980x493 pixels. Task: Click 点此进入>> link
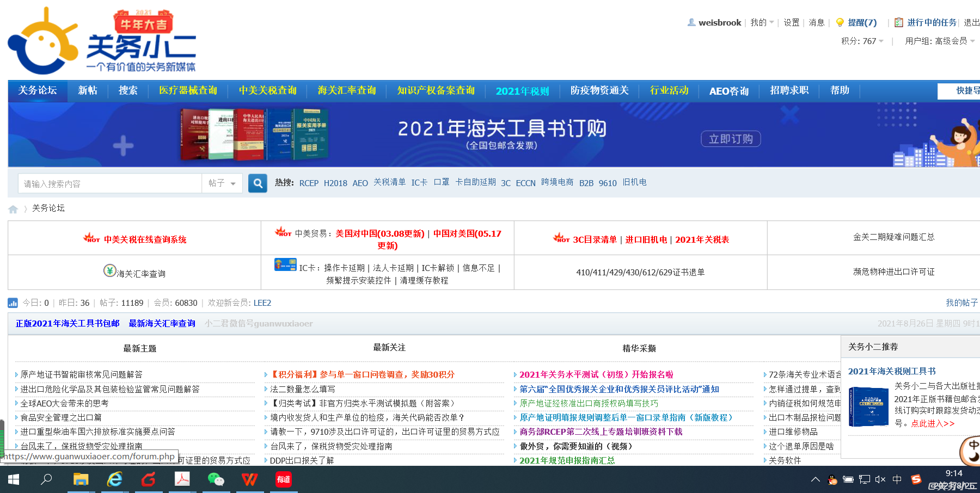[x=933, y=423]
